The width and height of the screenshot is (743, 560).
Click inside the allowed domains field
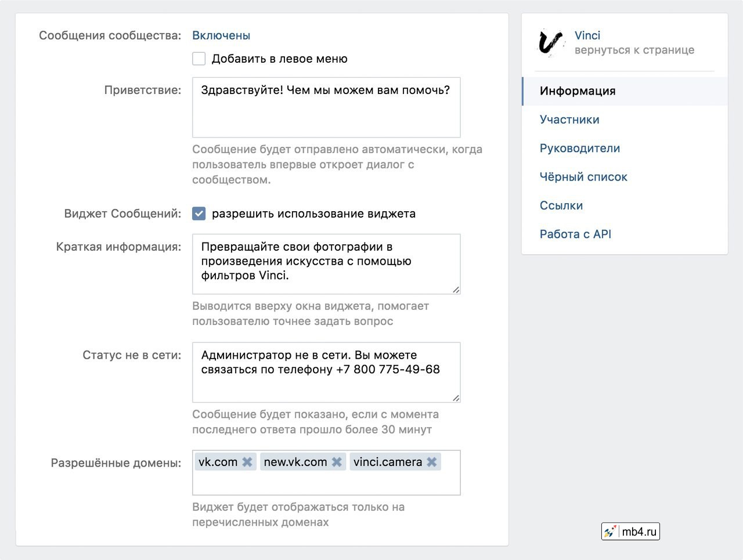[x=326, y=483]
